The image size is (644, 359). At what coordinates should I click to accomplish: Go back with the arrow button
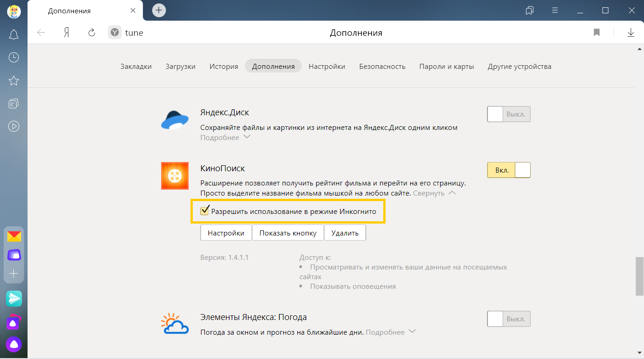pyautogui.click(x=41, y=33)
